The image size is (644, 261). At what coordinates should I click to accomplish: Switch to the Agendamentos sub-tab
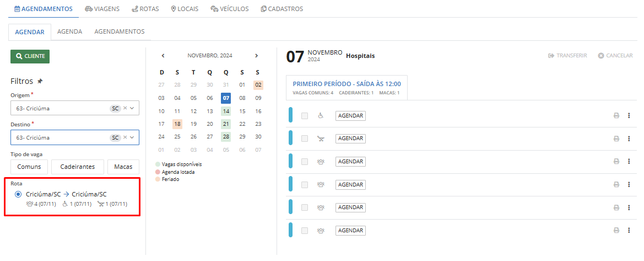[120, 31]
